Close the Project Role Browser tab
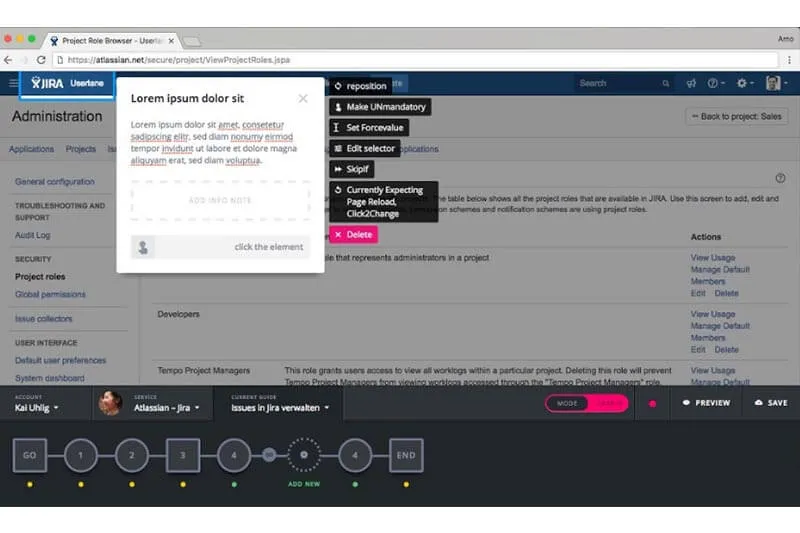This screenshot has height=533, width=800. coord(171,41)
